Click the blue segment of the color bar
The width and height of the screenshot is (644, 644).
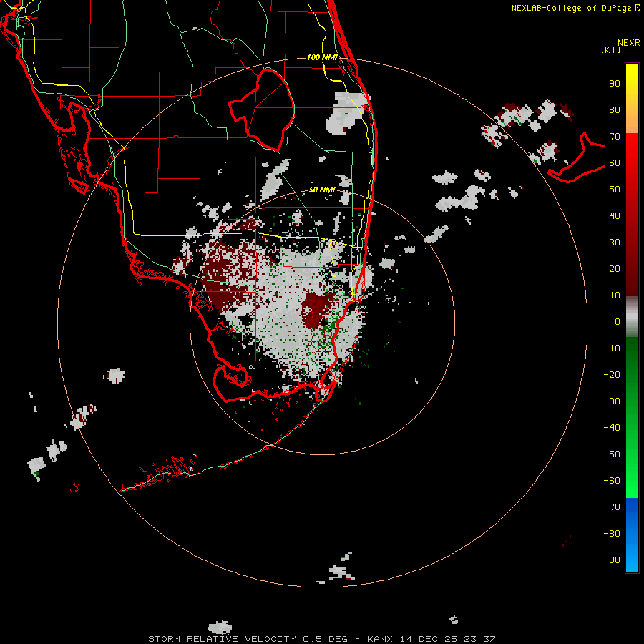pos(632,535)
